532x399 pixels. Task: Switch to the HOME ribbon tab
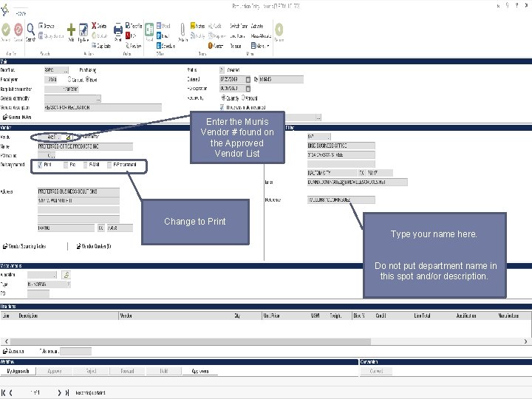click(21, 13)
